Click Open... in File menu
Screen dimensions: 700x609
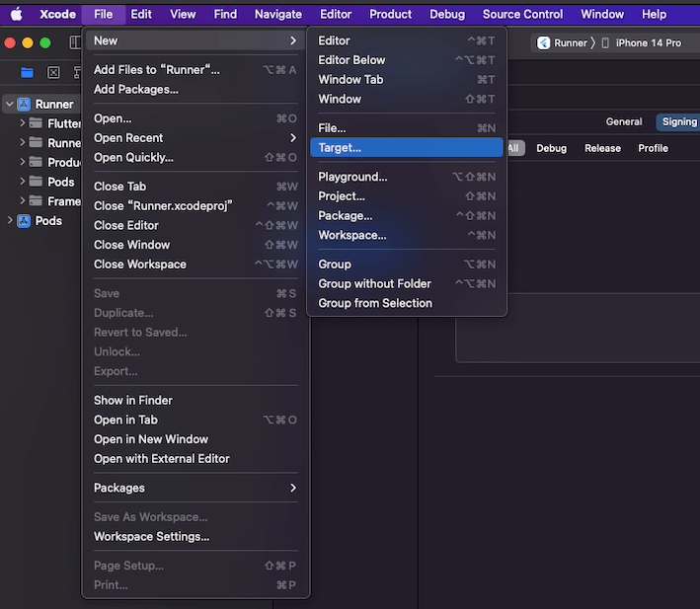coord(195,118)
